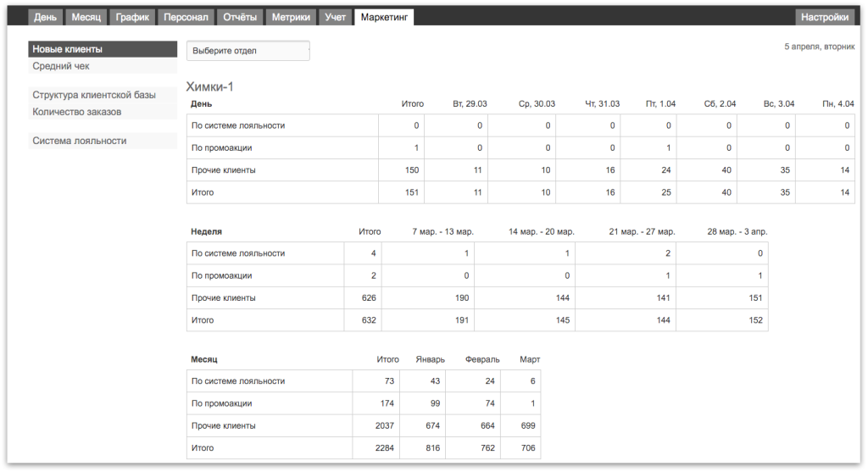Click the 626 value in Неделя table
The width and height of the screenshot is (868, 472).
pyautogui.click(x=369, y=297)
